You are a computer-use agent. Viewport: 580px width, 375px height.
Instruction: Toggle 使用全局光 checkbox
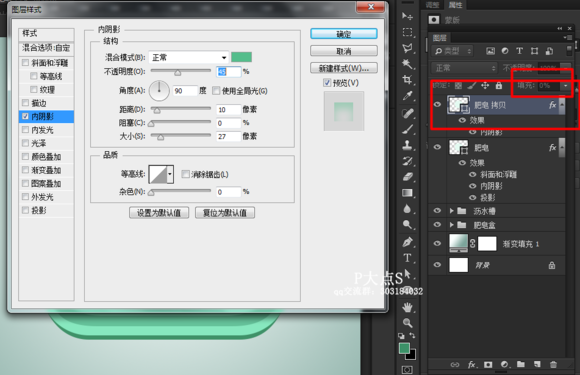click(x=216, y=91)
